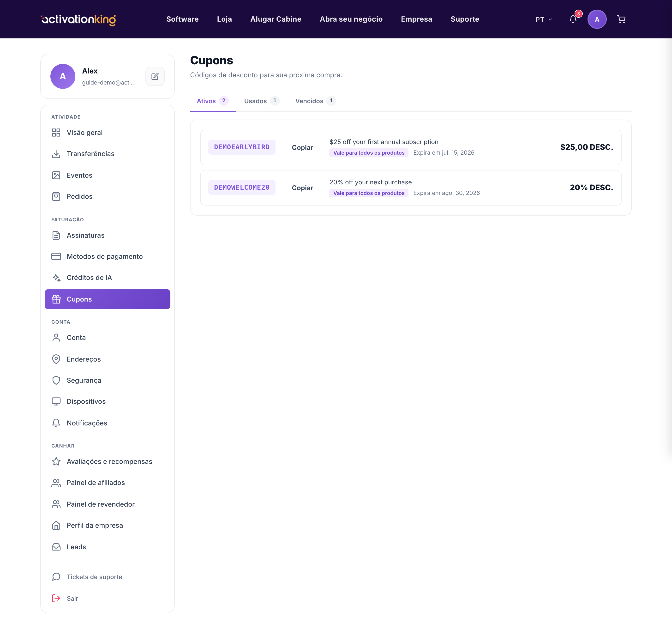This screenshot has height=642, width=672.
Task: Click the Créditos de IA sparkle icon
Action: click(56, 278)
